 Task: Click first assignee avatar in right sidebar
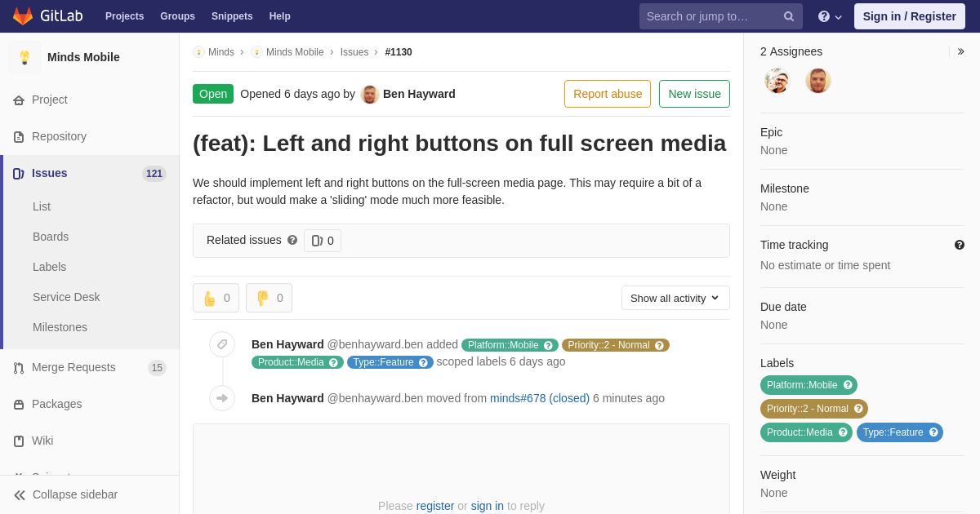tap(777, 81)
